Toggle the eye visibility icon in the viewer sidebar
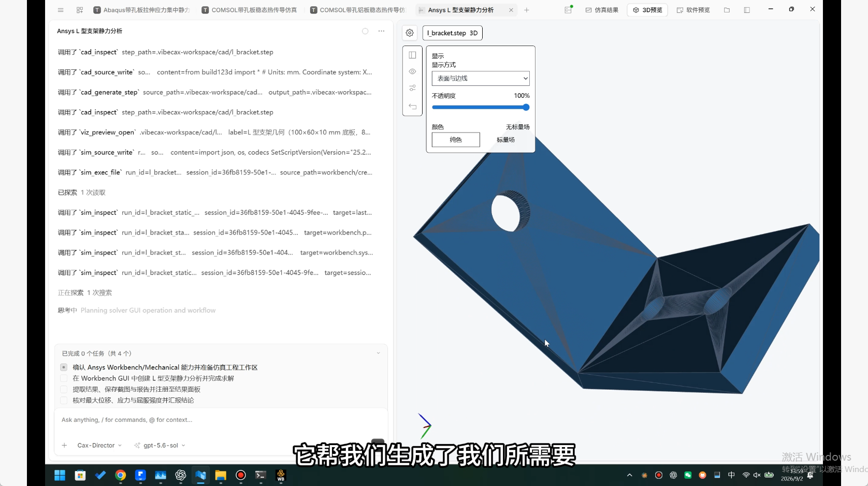Image resolution: width=868 pixels, height=486 pixels. point(413,71)
